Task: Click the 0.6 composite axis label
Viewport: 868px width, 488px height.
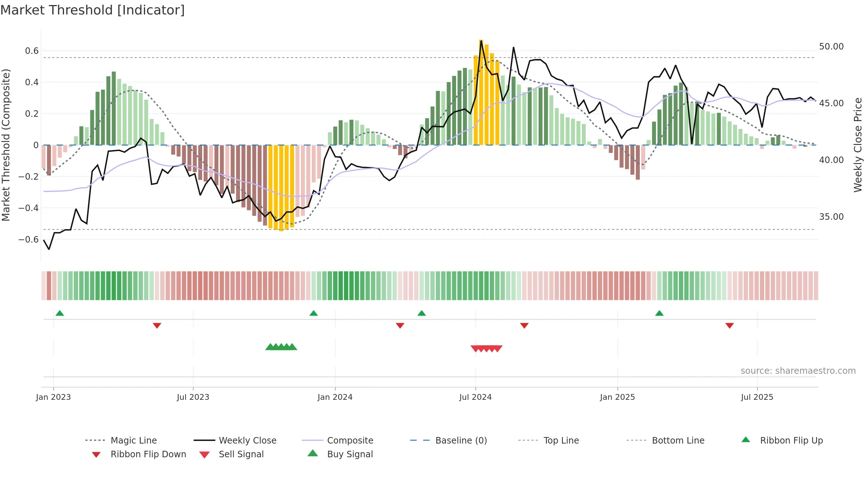Action: 32,51
